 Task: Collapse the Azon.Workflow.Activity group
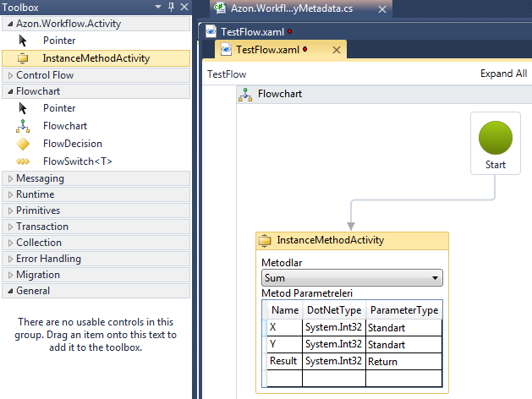point(8,24)
